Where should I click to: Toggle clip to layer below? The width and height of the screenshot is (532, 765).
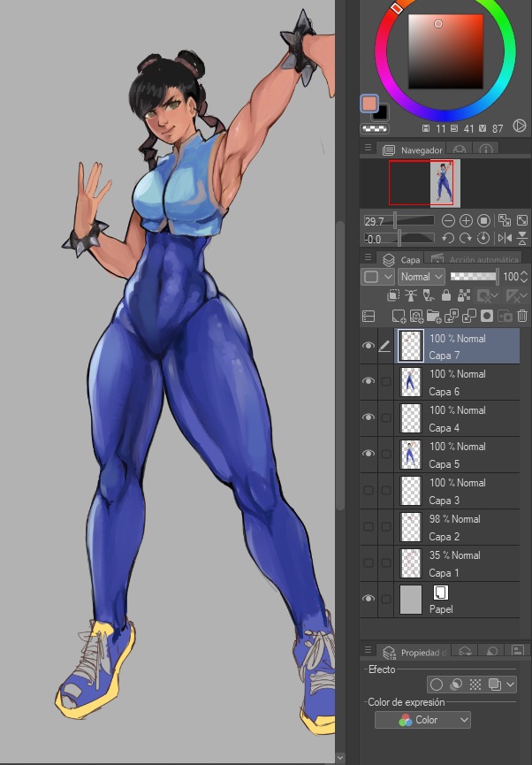click(x=393, y=295)
